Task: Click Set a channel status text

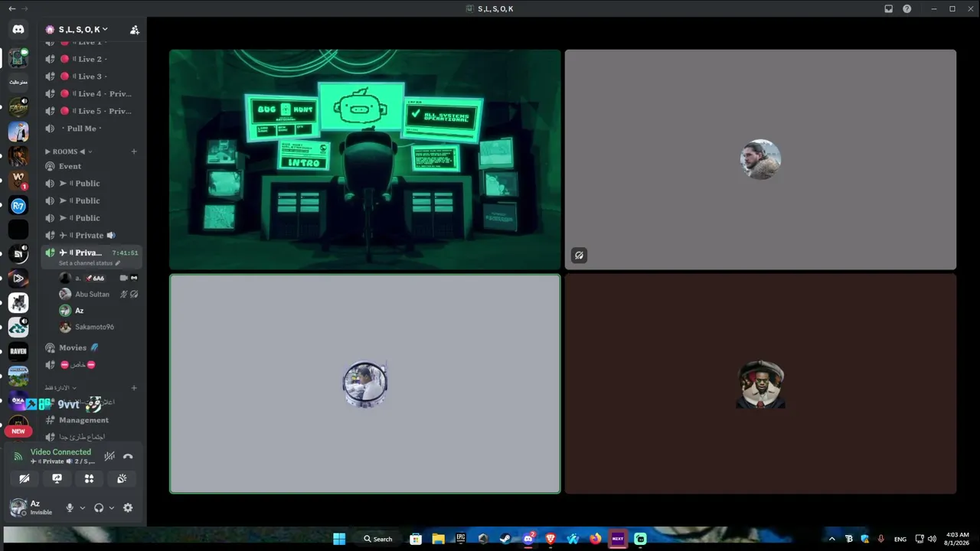Action: point(86,263)
